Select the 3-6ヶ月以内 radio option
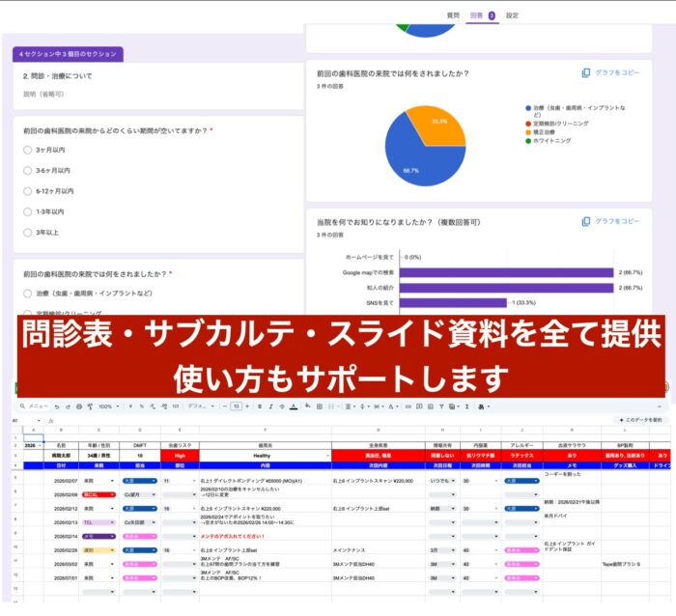The image size is (676, 616). pyautogui.click(x=28, y=171)
